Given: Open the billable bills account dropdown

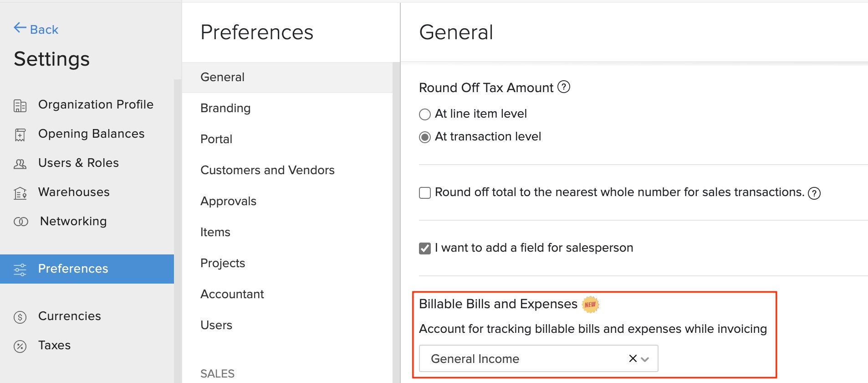Looking at the screenshot, I should click(x=644, y=359).
